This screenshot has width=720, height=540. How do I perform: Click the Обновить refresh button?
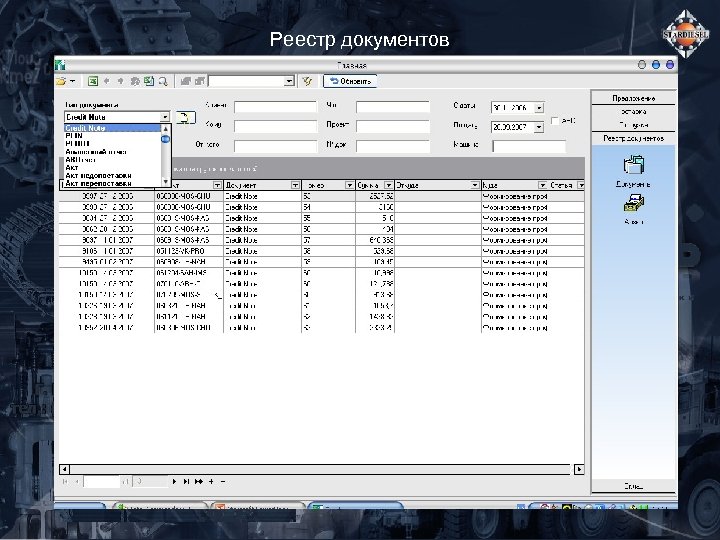click(x=350, y=81)
